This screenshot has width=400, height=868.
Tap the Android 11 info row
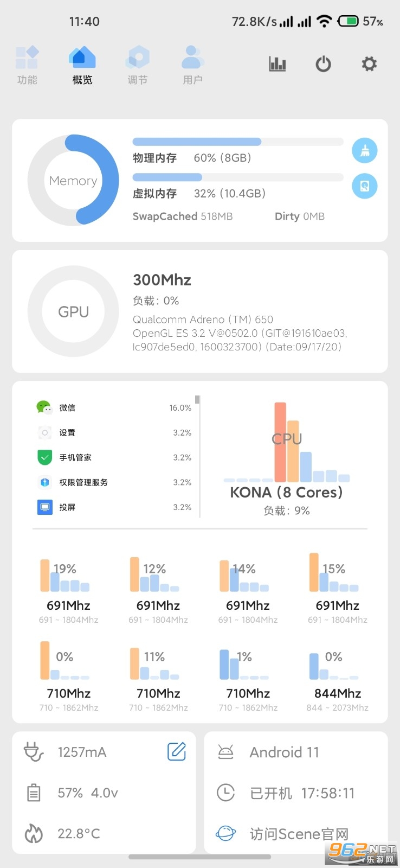(296, 752)
